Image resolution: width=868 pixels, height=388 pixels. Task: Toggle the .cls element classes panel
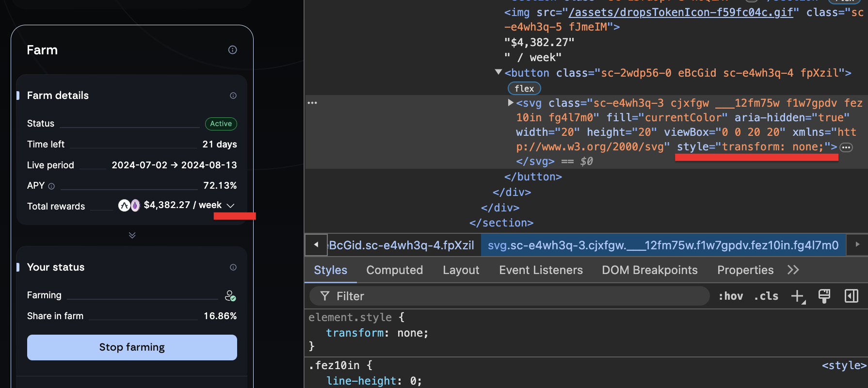[766, 296]
